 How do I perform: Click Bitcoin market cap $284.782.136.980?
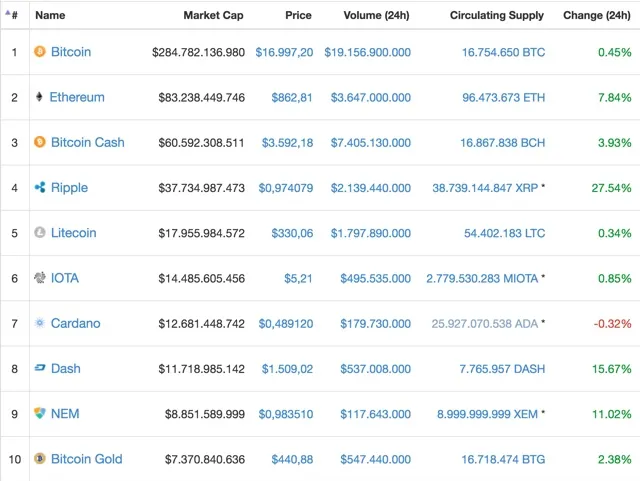[x=198, y=52]
